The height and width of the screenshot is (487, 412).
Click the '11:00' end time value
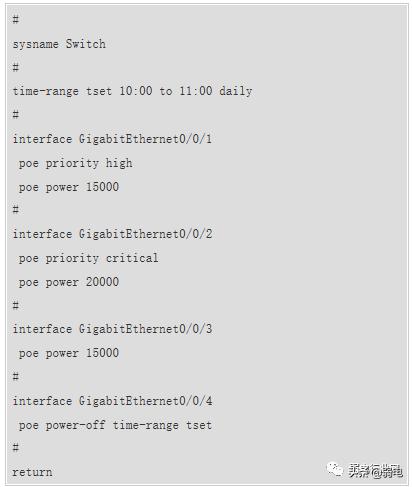coord(196,90)
